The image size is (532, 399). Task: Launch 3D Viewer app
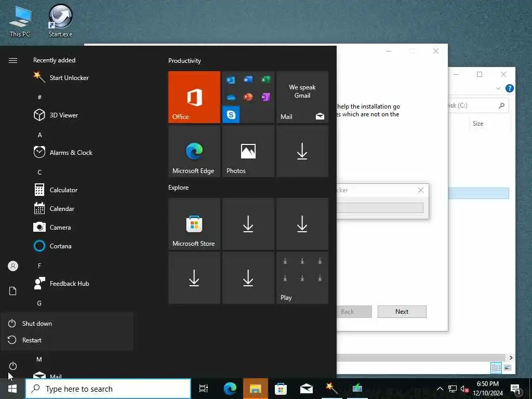[x=56, y=115]
